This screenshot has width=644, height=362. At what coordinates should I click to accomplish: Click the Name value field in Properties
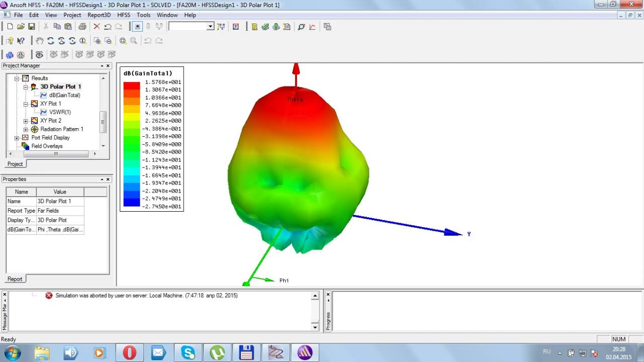coord(60,201)
